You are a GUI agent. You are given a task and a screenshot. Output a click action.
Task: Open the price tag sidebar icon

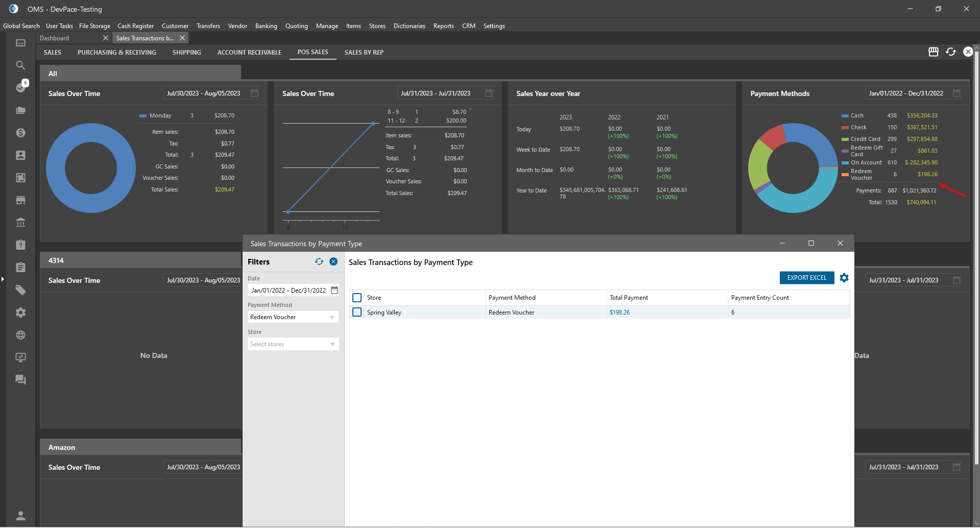coord(20,290)
